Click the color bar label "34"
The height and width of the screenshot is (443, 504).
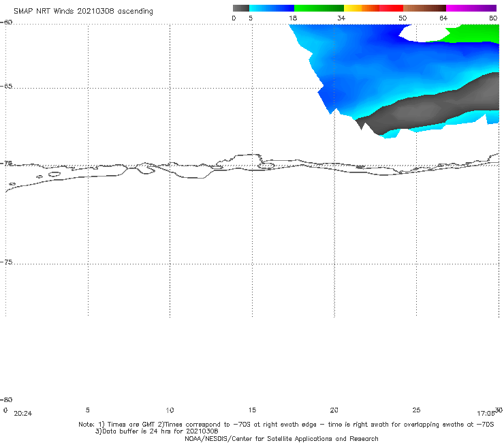(341, 18)
